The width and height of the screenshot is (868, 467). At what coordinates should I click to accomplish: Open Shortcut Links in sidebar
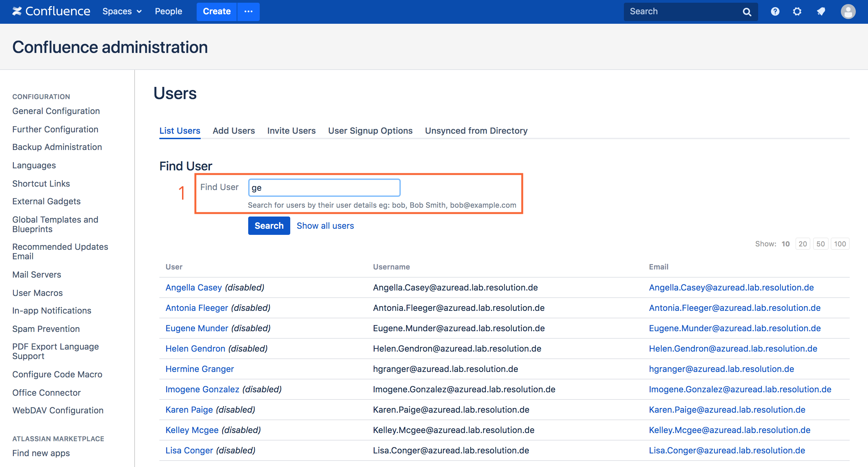pyautogui.click(x=41, y=184)
